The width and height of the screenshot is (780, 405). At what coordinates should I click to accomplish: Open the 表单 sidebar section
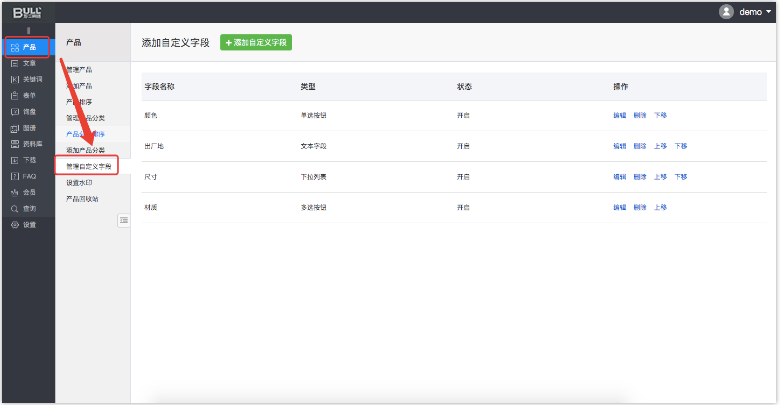(28, 95)
